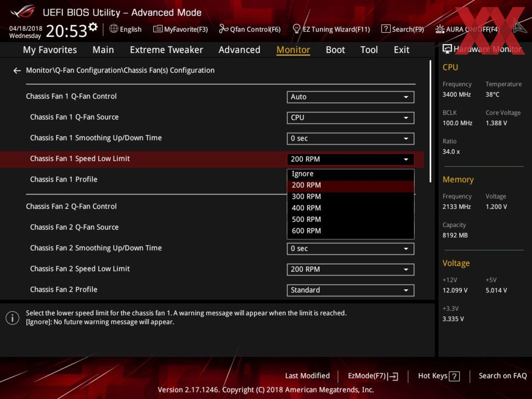Image resolution: width=532 pixels, height=399 pixels.
Task: Click the settings page vertical scrollbar
Action: tap(430, 121)
